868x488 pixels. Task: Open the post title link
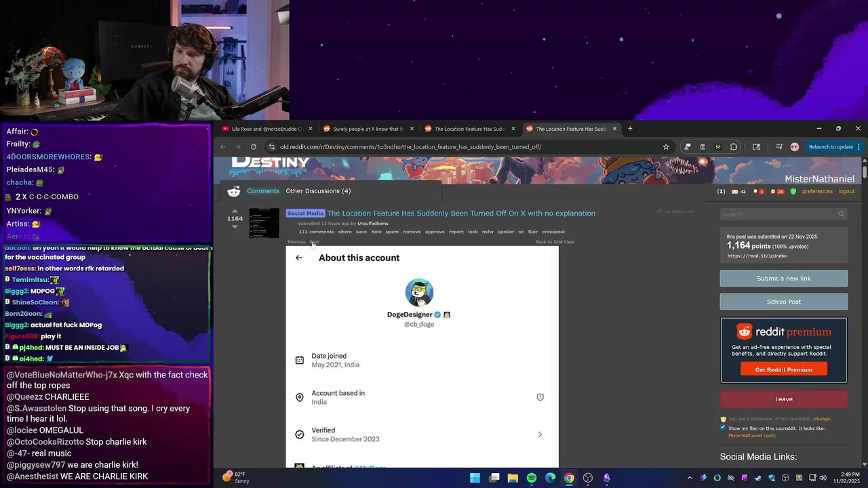[x=461, y=213]
